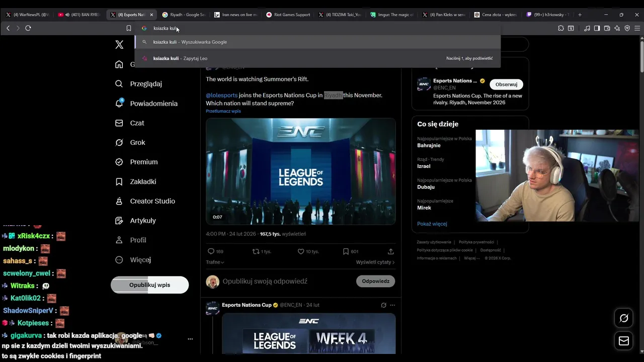
Task: Mute audio on the BAN RYBS tab
Action: pyautogui.click(x=67, y=15)
